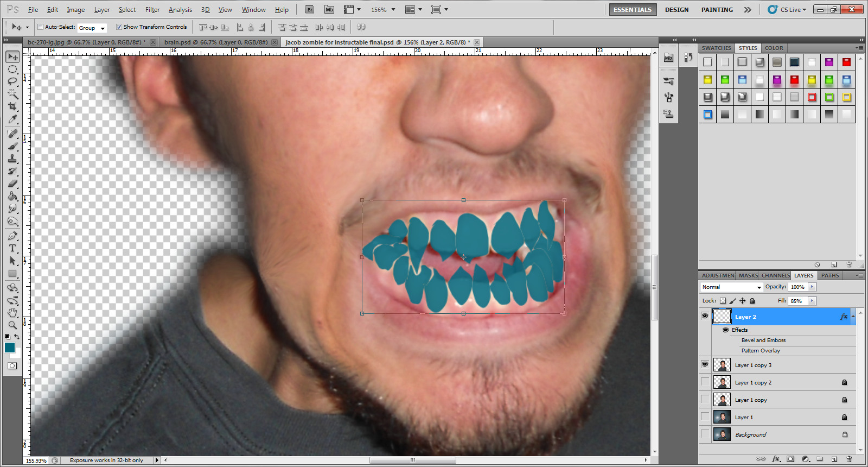
Task: Select the History Brush tool
Action: pos(12,171)
